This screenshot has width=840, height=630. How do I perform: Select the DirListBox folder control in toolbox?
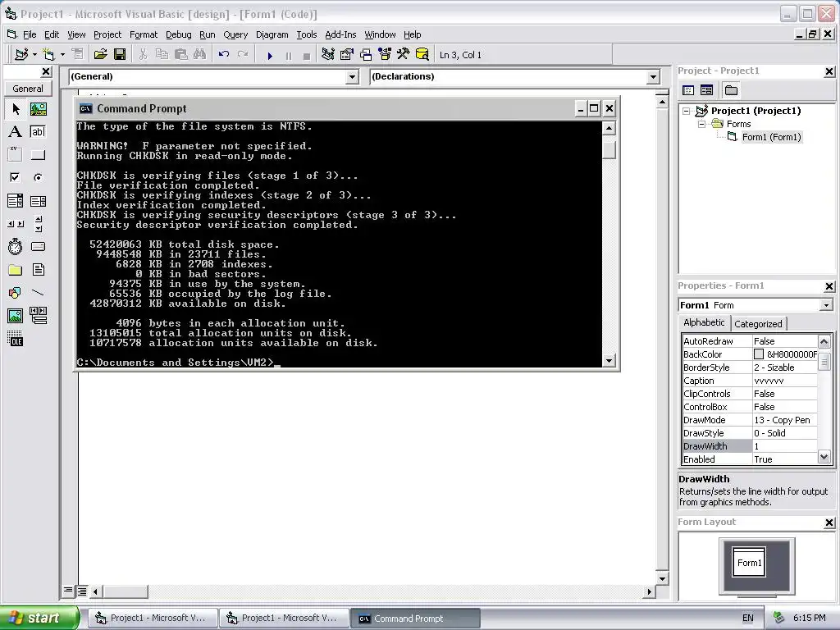coord(16,269)
